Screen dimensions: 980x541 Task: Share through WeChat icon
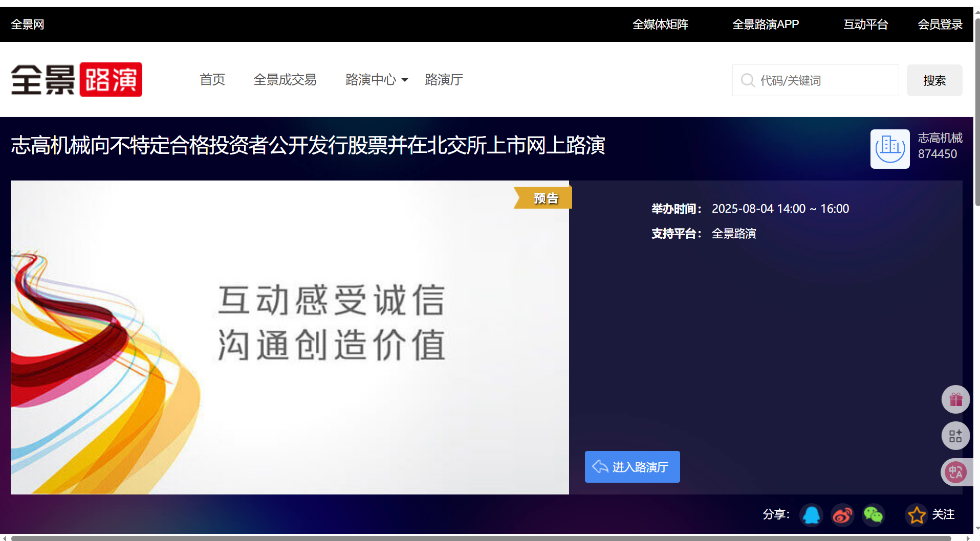(x=873, y=514)
